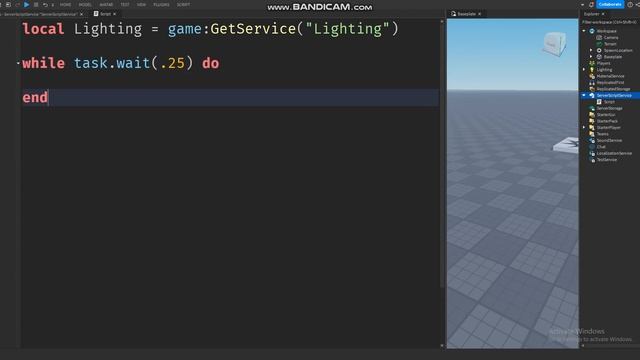
Task: Open the PLUGINS ribbon tab
Action: point(161,4)
